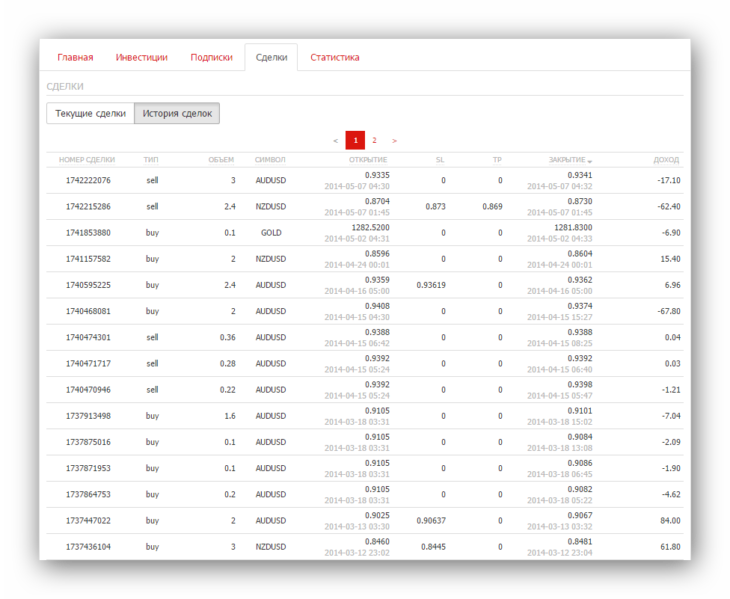The width and height of the screenshot is (730, 599).
Task: Sort by TP column header
Action: tap(497, 160)
